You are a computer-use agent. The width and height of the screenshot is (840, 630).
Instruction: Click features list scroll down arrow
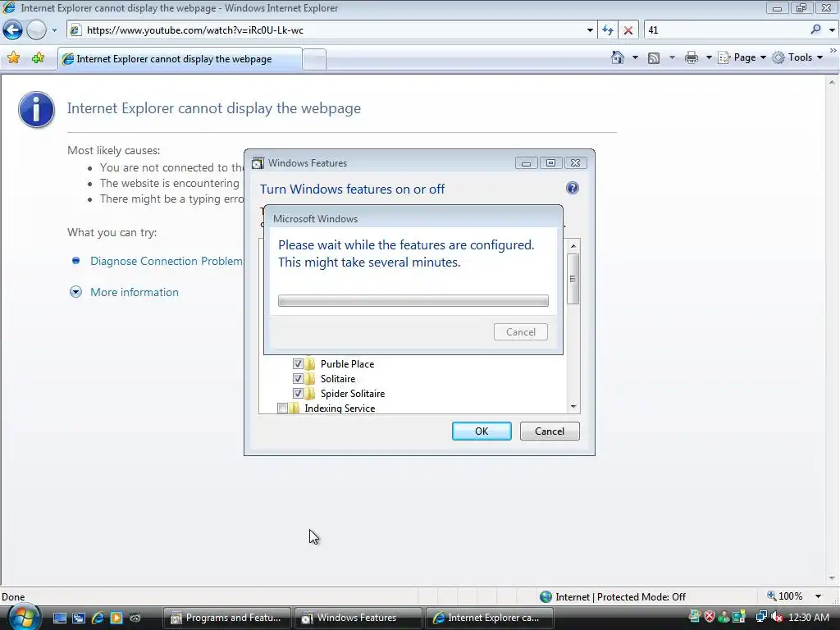click(x=573, y=407)
